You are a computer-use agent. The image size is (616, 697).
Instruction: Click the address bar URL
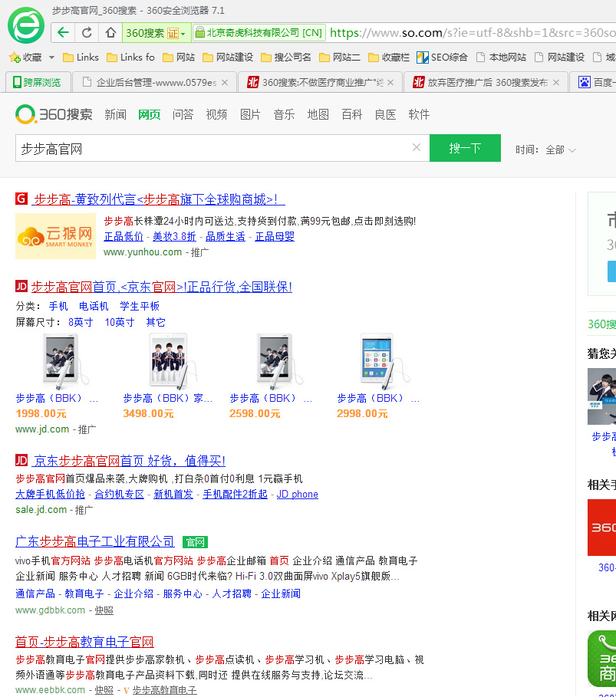pos(473,32)
